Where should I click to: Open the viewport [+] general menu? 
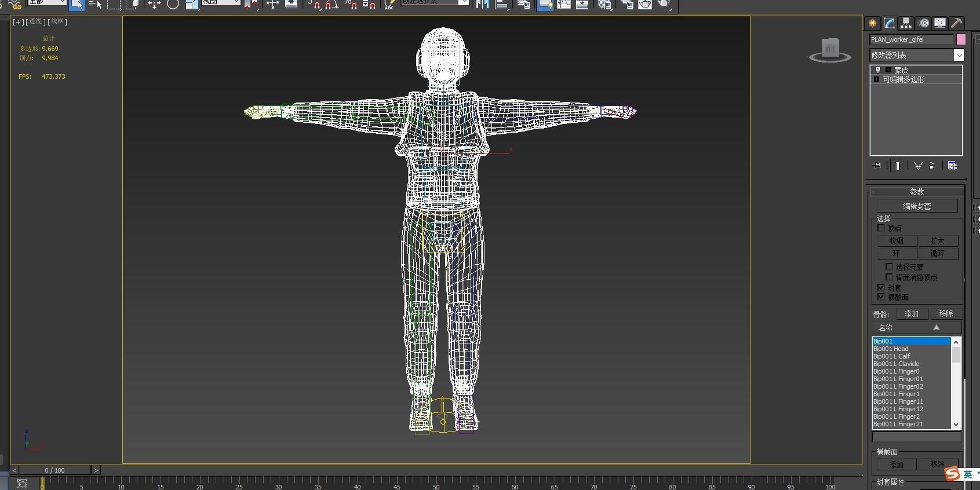[19, 22]
